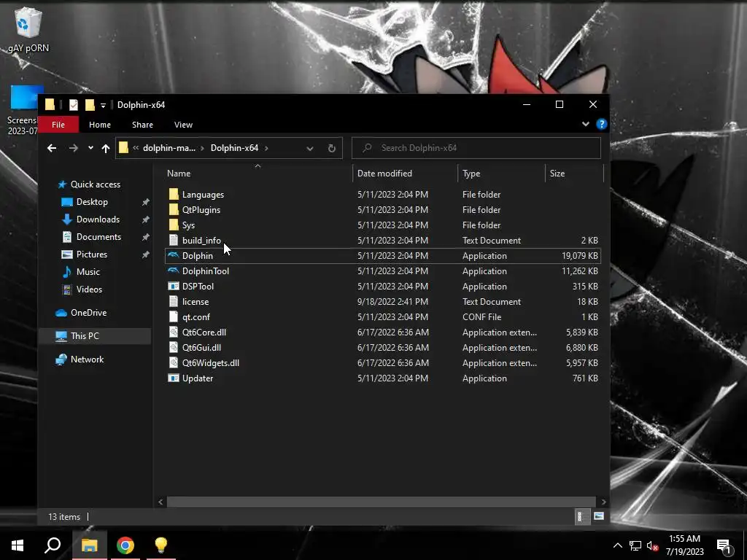Select Documents in navigation pane
Image resolution: width=747 pixels, height=560 pixels.
(x=98, y=237)
